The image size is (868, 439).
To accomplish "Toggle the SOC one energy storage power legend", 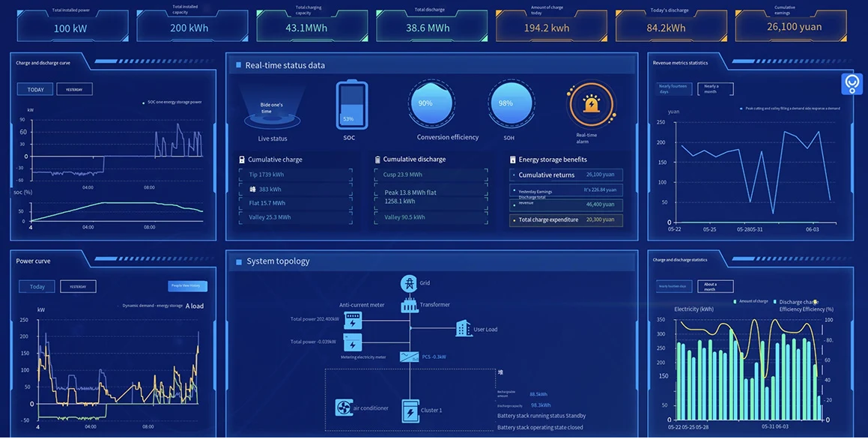I will click(172, 103).
